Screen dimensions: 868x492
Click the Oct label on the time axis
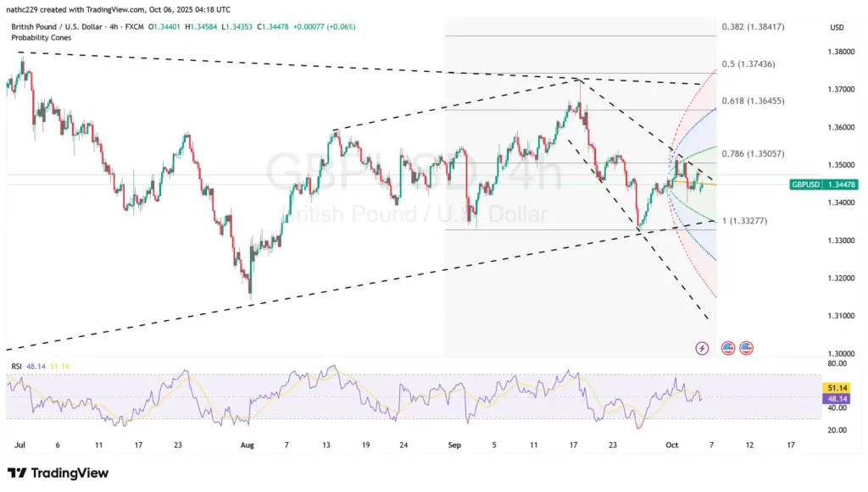coord(672,444)
